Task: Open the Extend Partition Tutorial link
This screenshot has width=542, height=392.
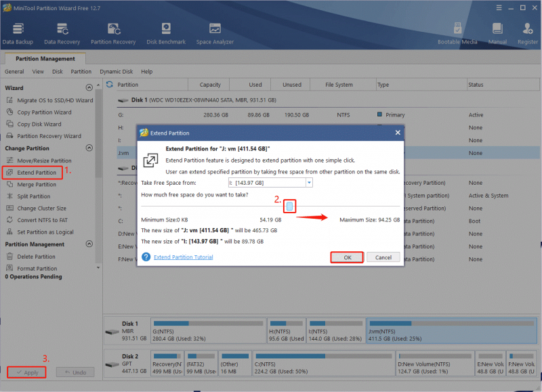Action: [x=183, y=257]
